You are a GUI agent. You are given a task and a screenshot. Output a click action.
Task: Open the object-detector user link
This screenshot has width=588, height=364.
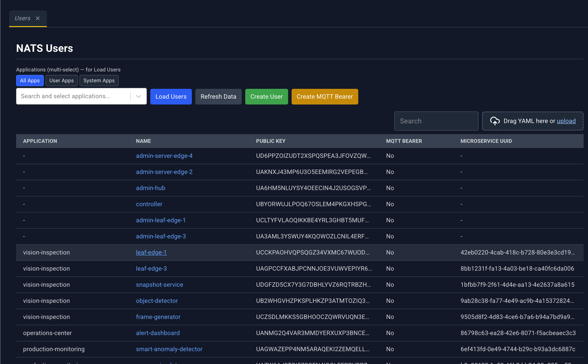click(x=157, y=301)
